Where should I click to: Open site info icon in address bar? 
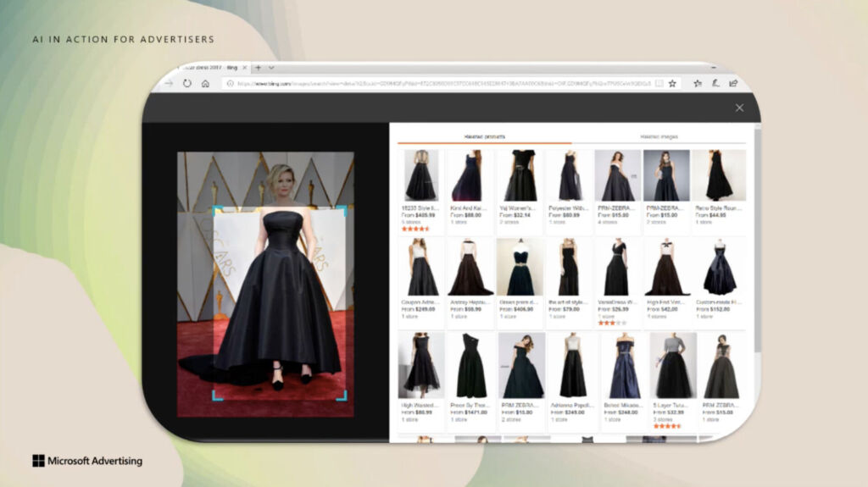click(231, 84)
